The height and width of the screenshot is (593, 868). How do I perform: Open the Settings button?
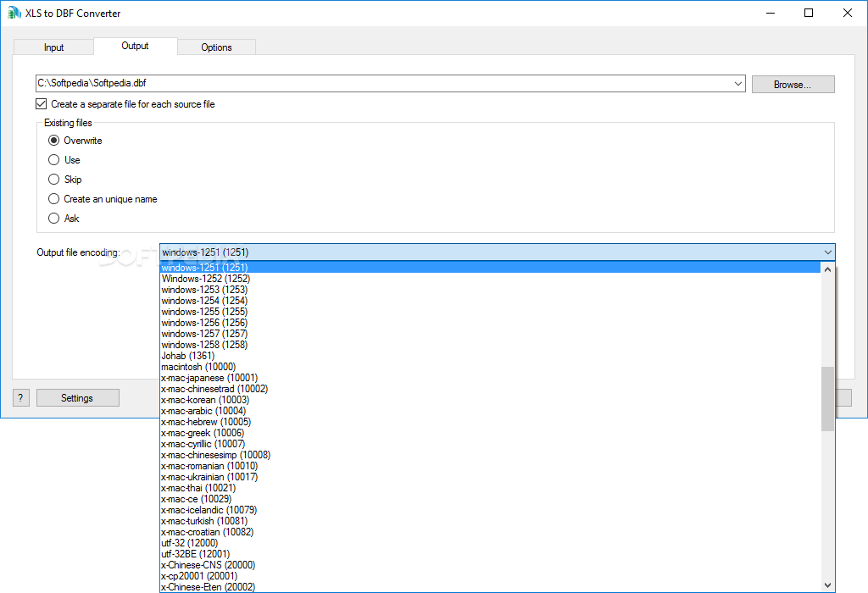point(77,397)
